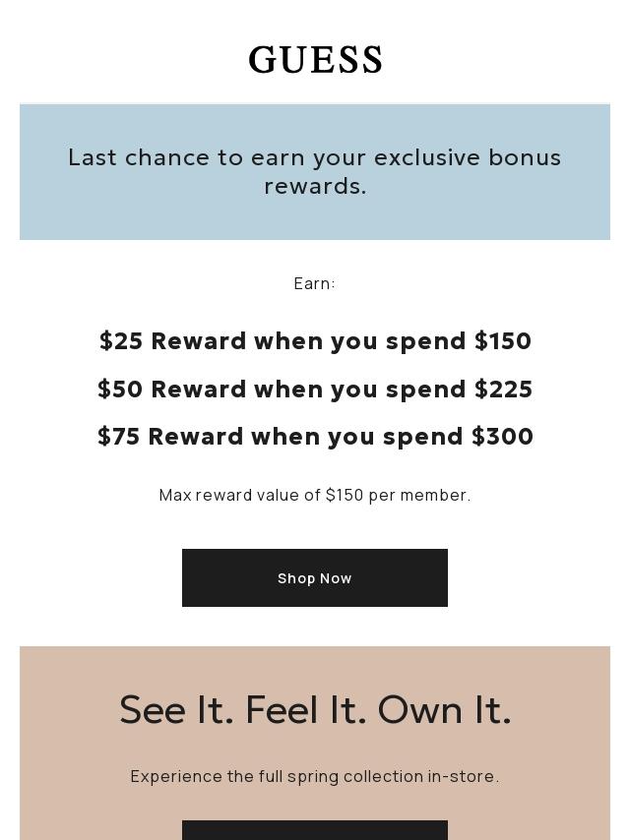Click the "Max reward value" disclaimer text
Viewport: 630px width, 840px height.
tap(315, 495)
